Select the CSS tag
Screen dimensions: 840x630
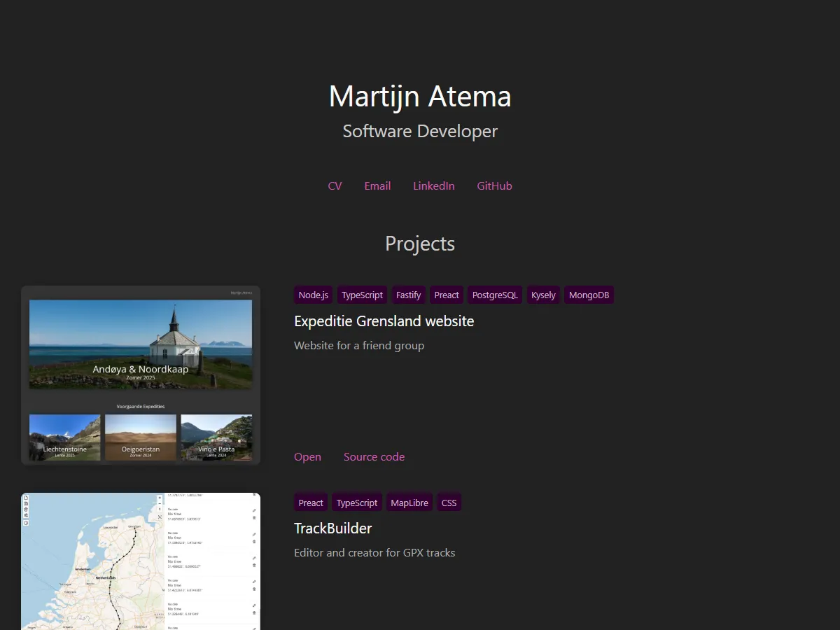449,503
